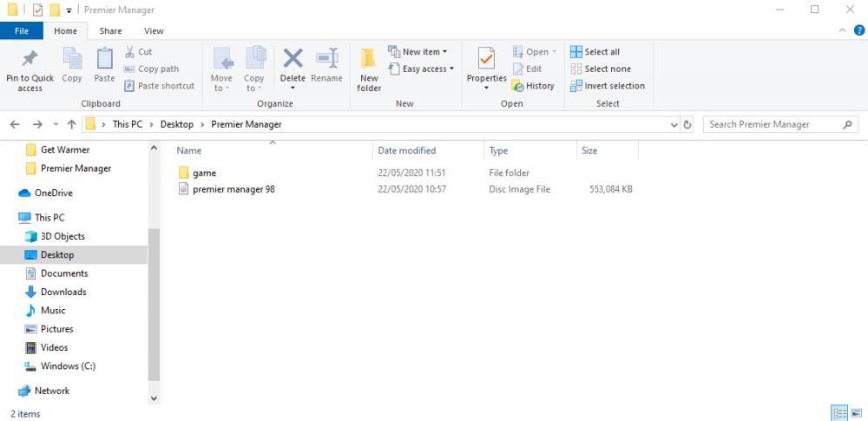Open OneDrive in navigation pane
The image size is (868, 421).
point(45,194)
